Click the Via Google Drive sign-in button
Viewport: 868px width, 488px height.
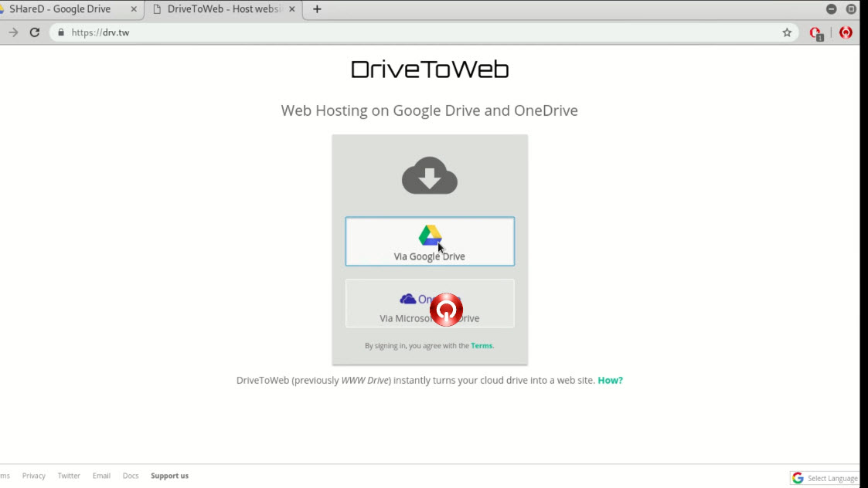[430, 241]
